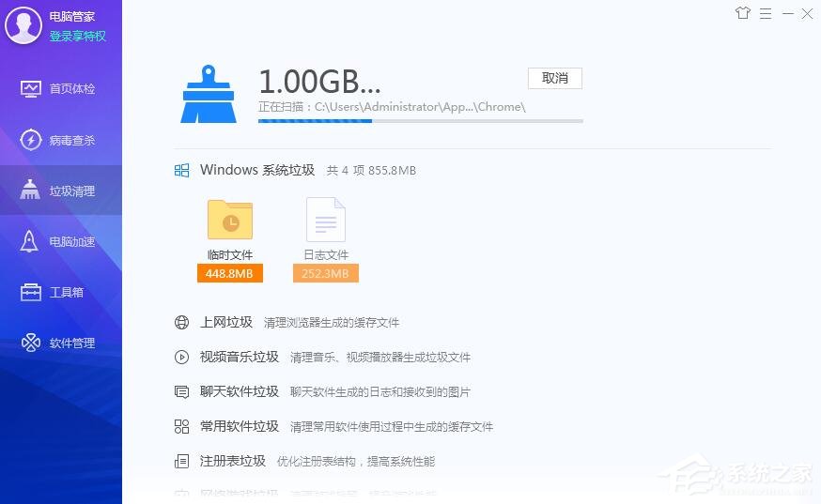Click the scanning progress bar
The width and height of the screenshot is (821, 504).
tap(420, 121)
